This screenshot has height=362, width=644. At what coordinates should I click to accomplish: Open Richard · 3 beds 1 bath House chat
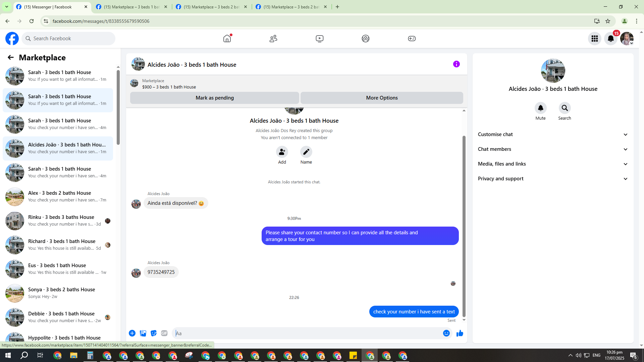point(58,245)
